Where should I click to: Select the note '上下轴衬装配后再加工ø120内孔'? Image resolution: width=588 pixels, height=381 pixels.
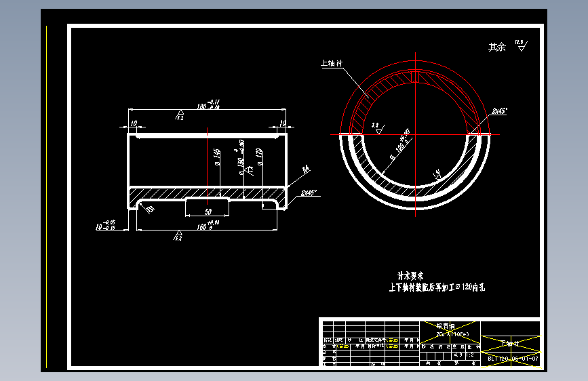437,287
